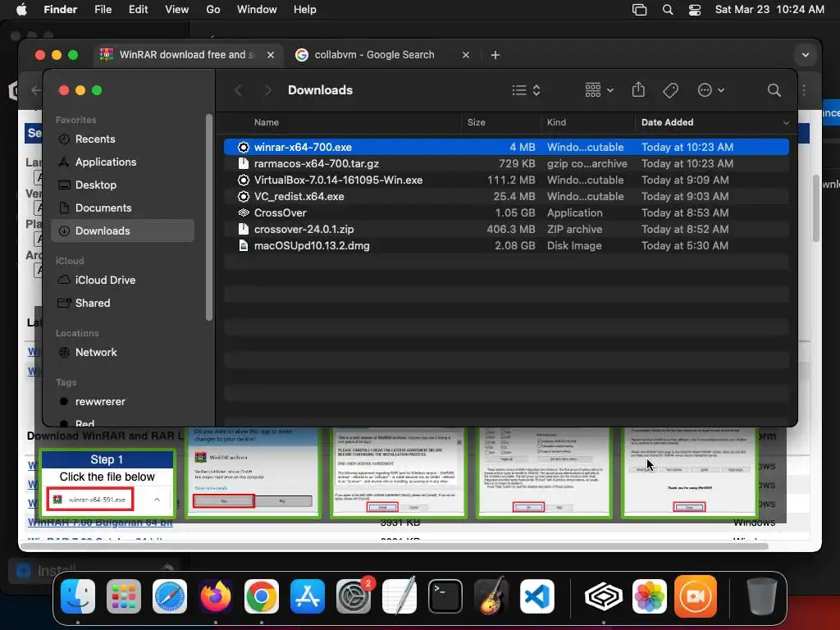
Task: Open the Apple menu
Action: [x=21, y=10]
